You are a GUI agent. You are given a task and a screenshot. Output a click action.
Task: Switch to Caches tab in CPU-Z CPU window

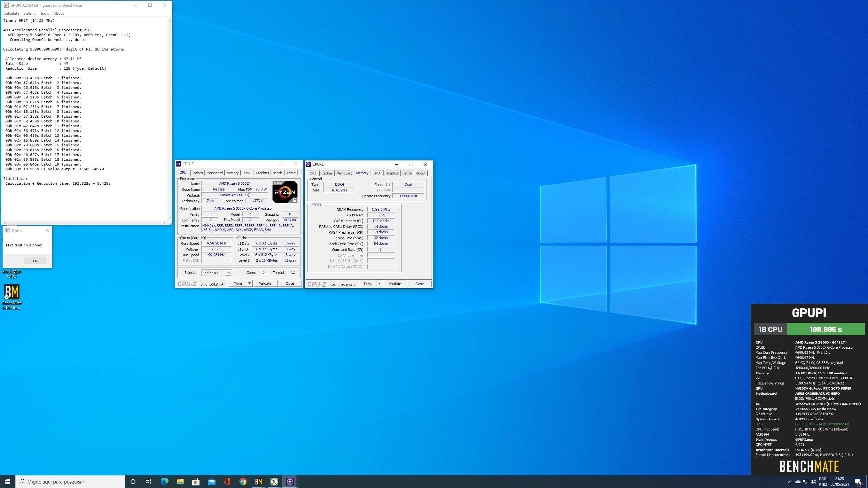pos(197,173)
